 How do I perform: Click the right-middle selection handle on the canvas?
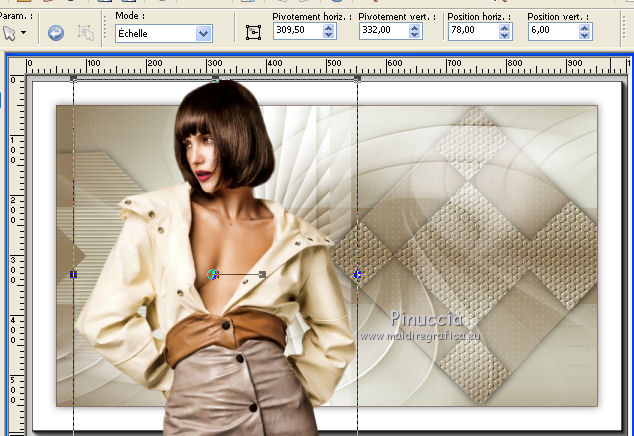357,275
